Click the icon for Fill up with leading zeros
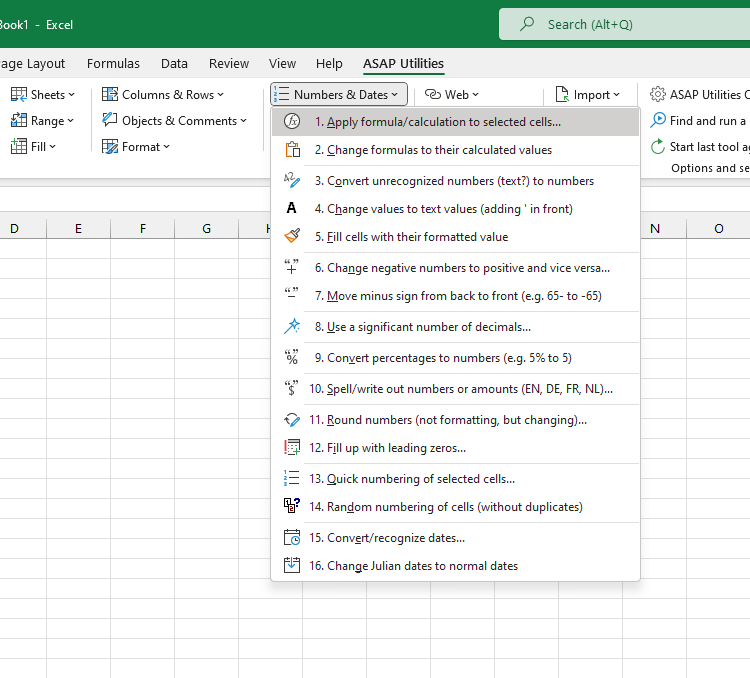The image size is (750, 678). coord(292,447)
